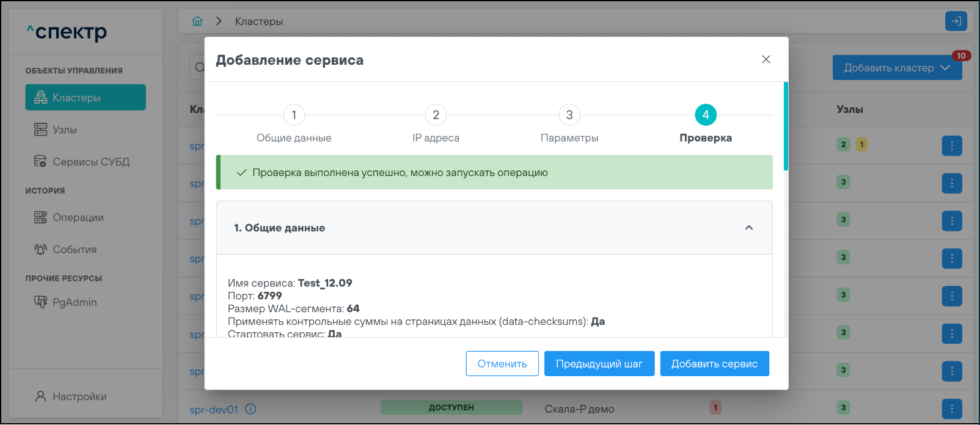Collapse the Общие данные section
Screen dimensions: 980x425
pos(748,228)
